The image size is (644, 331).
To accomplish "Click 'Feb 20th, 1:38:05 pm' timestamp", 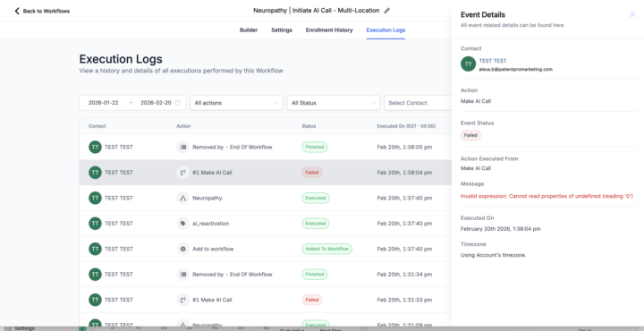I will point(404,147).
